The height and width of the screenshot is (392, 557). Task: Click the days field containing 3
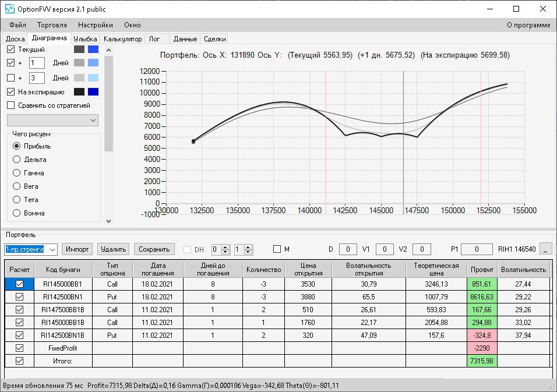click(37, 78)
